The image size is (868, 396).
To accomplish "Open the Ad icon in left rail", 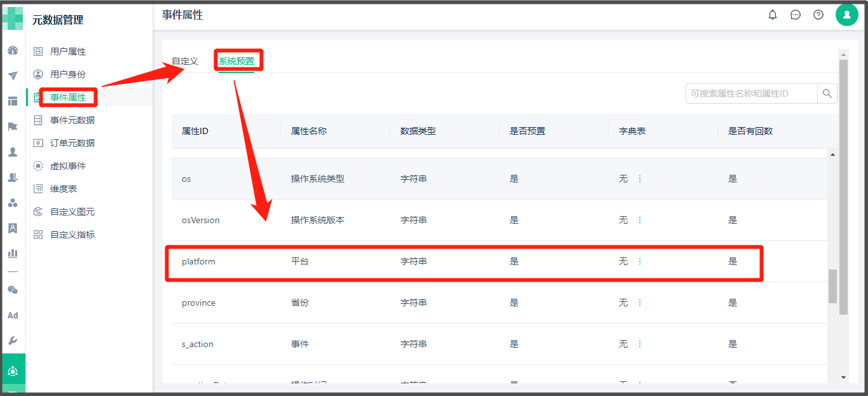I will point(13,315).
